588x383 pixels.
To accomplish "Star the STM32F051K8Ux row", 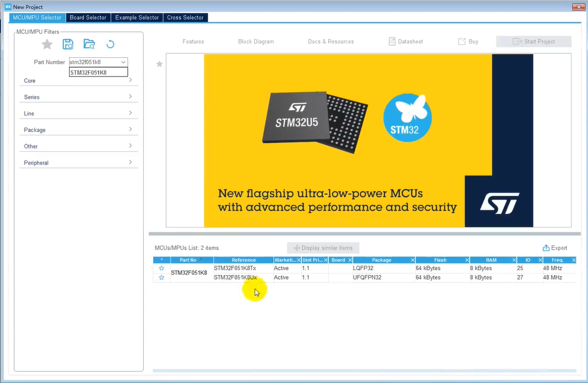I will [x=162, y=277].
